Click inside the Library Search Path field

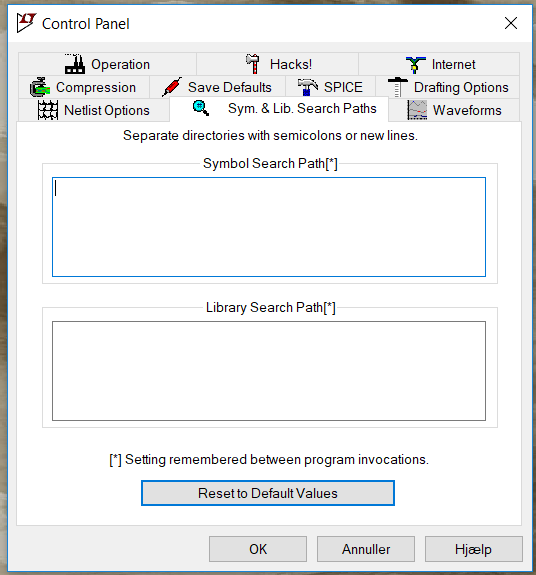[269, 371]
